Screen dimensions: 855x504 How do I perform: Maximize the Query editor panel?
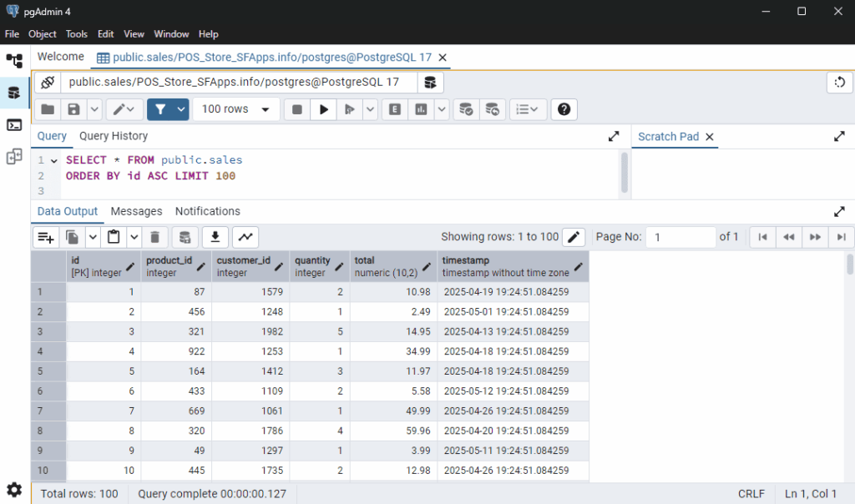(614, 136)
